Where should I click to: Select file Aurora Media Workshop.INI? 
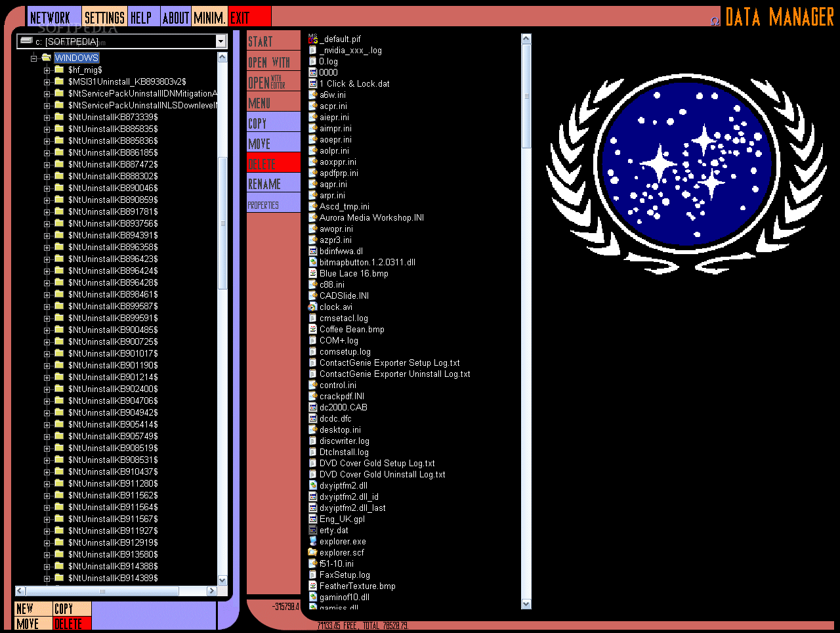click(x=371, y=217)
